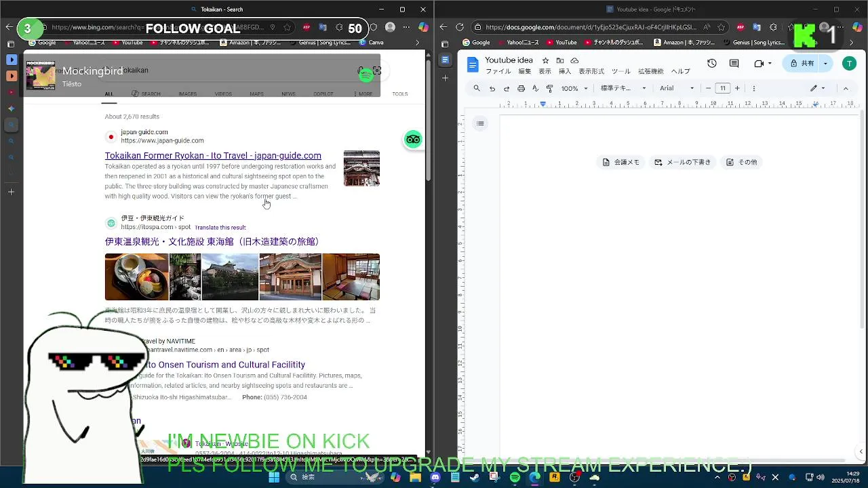This screenshot has width=868, height=488.
Task: Open Discord from the taskbar
Action: [x=435, y=477]
